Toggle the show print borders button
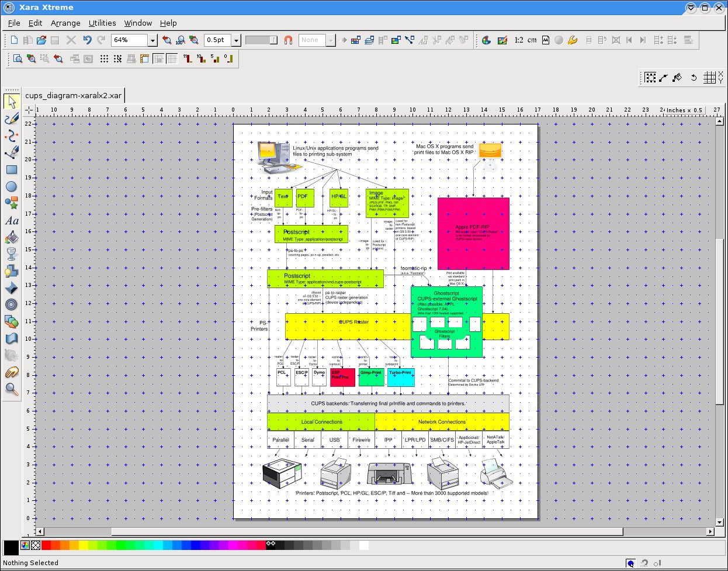Image resolution: width=728 pixels, height=571 pixels. pos(131,58)
